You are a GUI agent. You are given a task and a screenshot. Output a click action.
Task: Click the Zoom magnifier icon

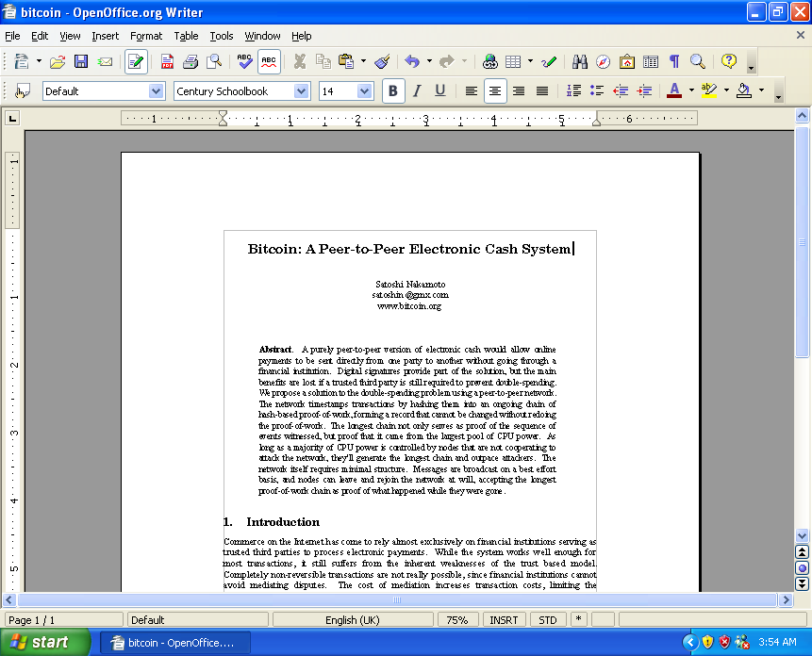pyautogui.click(x=698, y=61)
